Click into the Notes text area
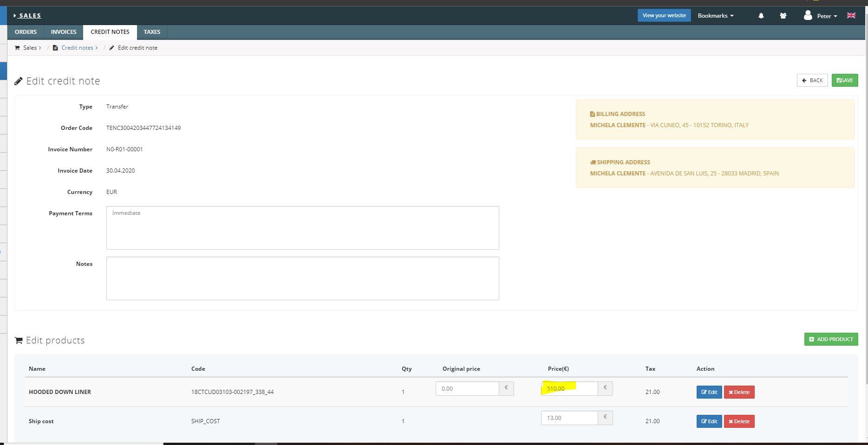The width and height of the screenshot is (868, 445). coord(302,278)
